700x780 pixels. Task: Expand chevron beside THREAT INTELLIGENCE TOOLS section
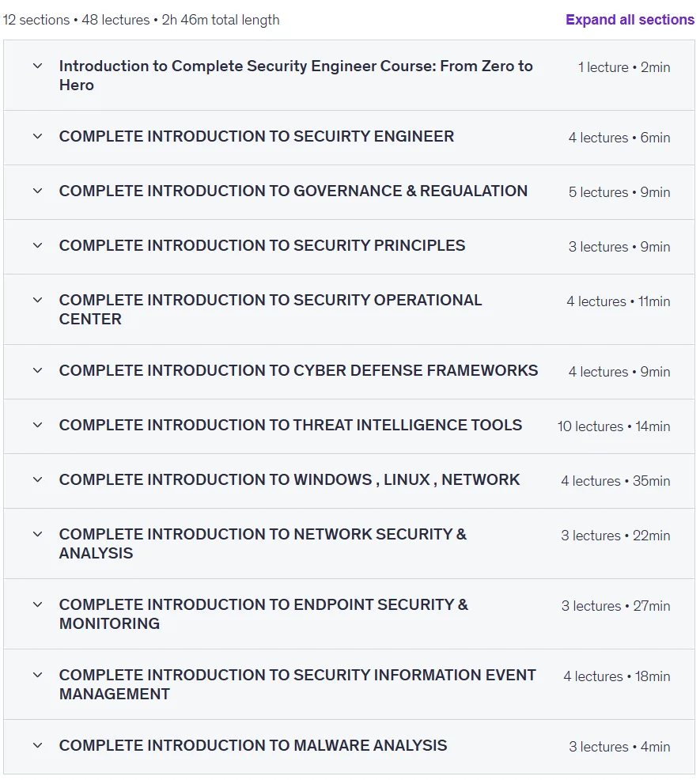click(37, 425)
